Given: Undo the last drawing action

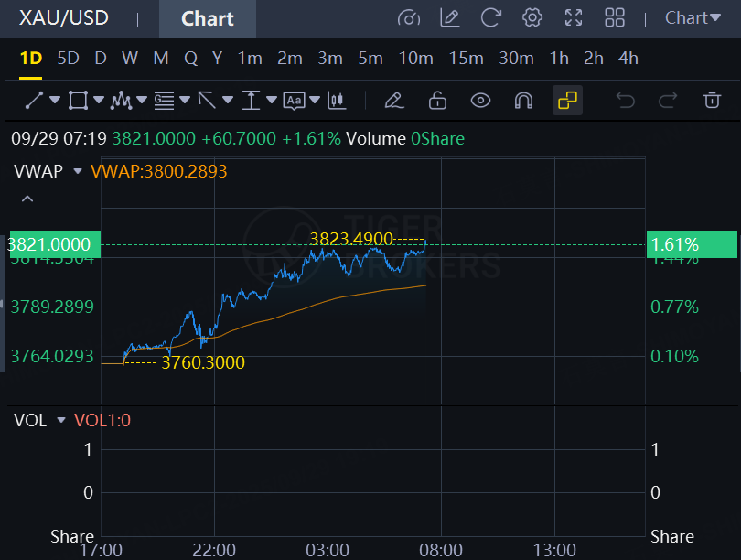Looking at the screenshot, I should coord(626,100).
